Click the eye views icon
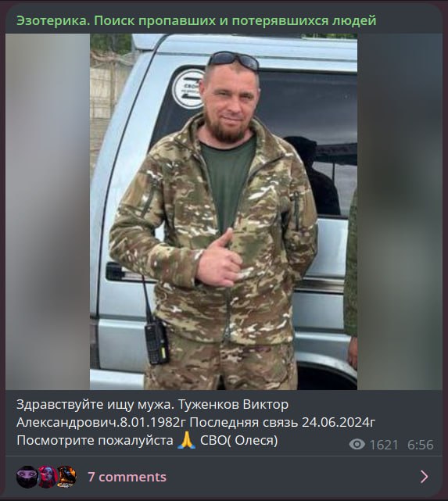The width and height of the screenshot is (448, 501). coord(357,444)
